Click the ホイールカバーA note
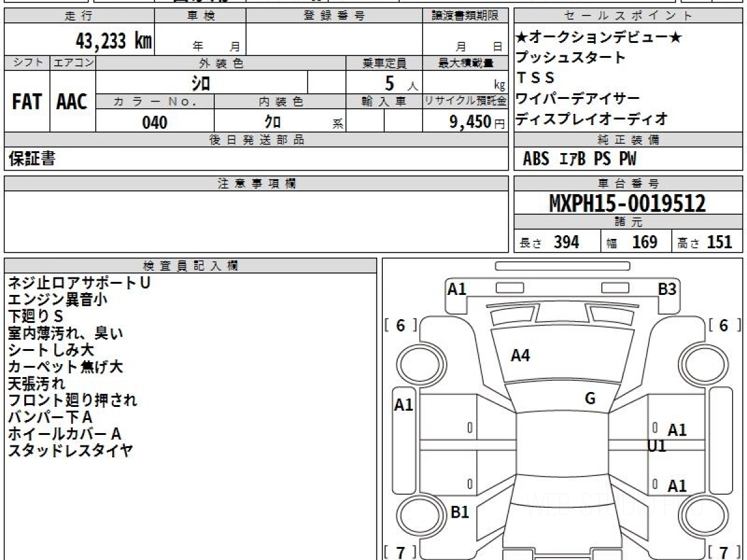Image resolution: width=747 pixels, height=560 pixels. click(x=64, y=434)
